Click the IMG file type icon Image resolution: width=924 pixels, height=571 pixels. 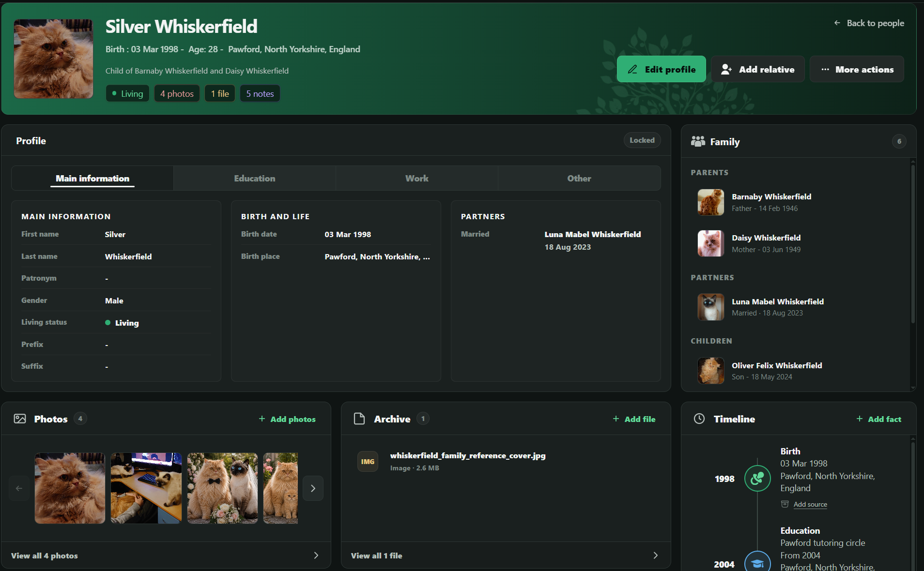tap(368, 462)
